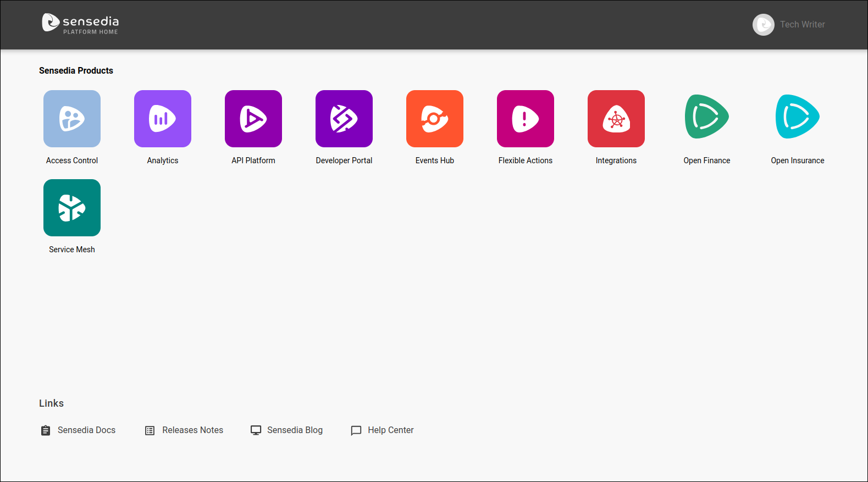Screen dimensions: 868x482
Task: Click the Service Mesh label
Action: point(72,250)
